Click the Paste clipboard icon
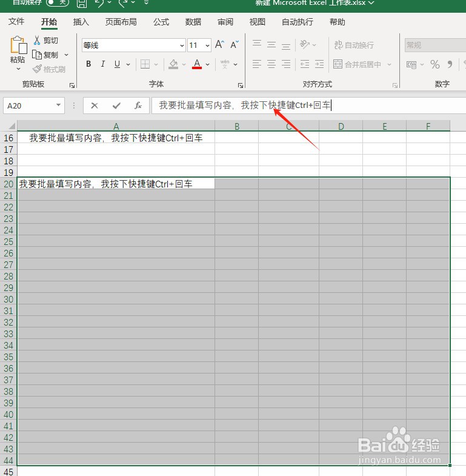This screenshot has width=466, height=476. [x=18, y=45]
